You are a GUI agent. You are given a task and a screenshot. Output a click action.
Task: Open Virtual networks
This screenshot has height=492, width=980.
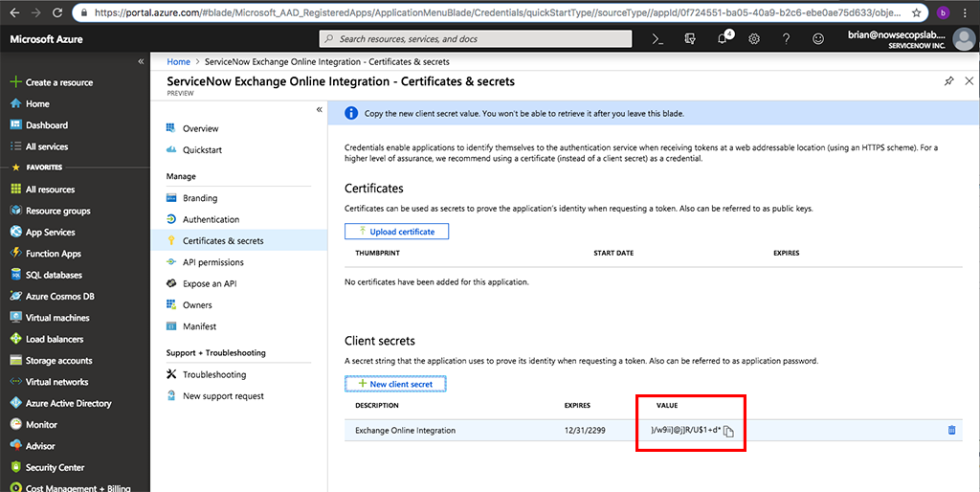50,381
